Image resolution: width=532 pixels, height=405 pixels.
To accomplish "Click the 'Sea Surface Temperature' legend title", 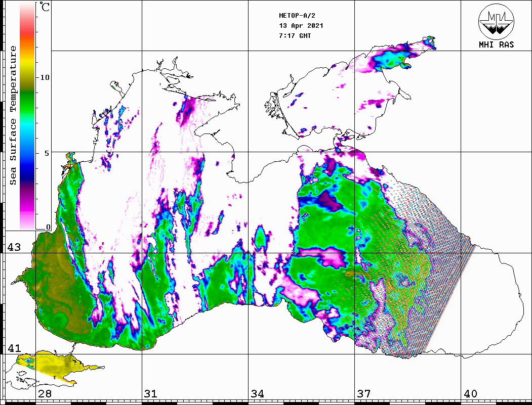I will (x=13, y=116).
